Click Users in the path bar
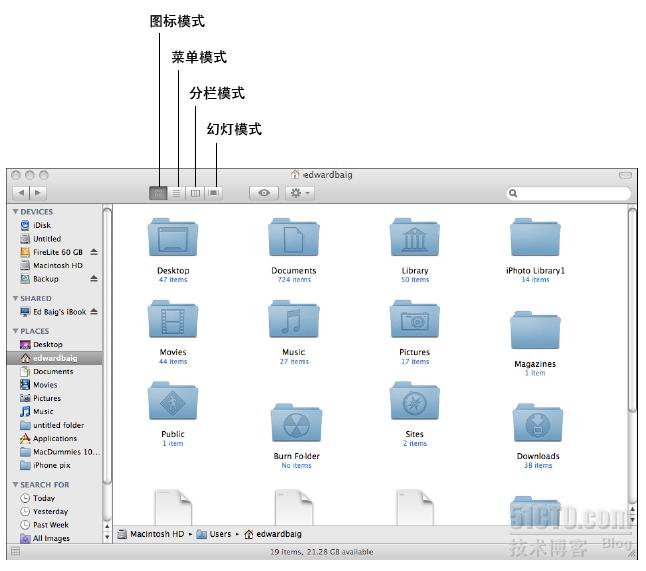Image resolution: width=646 pixels, height=571 pixels. coord(214,534)
